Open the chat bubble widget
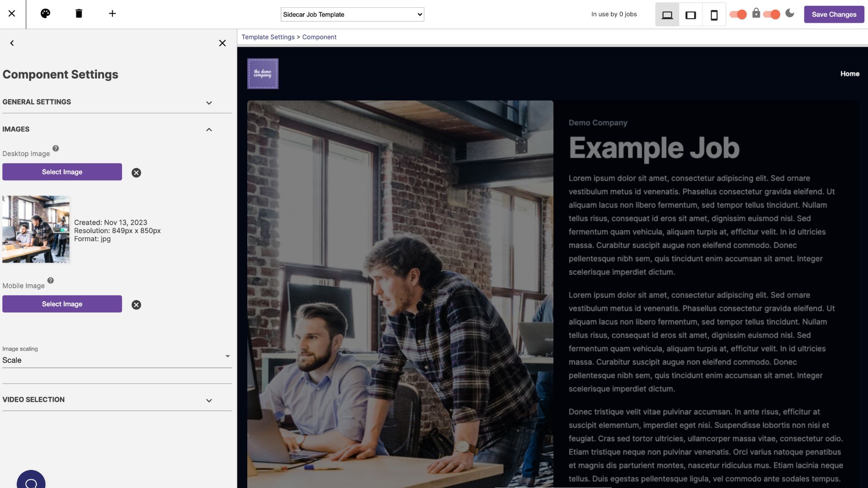The image size is (868, 488). pos(31,481)
